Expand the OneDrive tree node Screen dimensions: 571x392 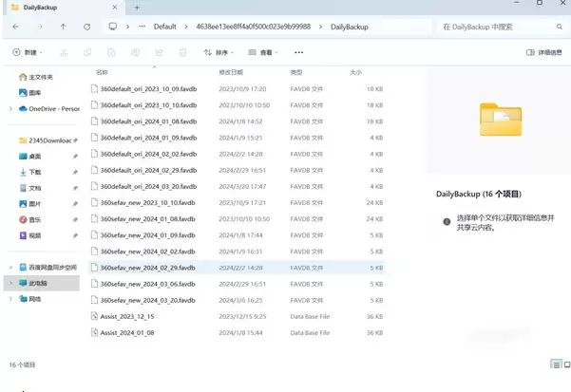coord(10,109)
